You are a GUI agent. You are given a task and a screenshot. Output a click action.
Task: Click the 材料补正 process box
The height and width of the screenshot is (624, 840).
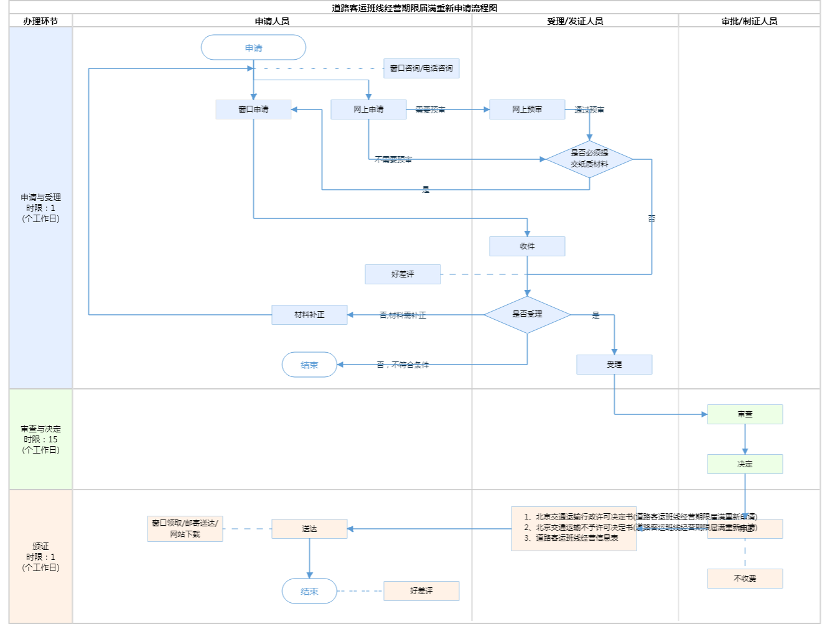coord(309,315)
